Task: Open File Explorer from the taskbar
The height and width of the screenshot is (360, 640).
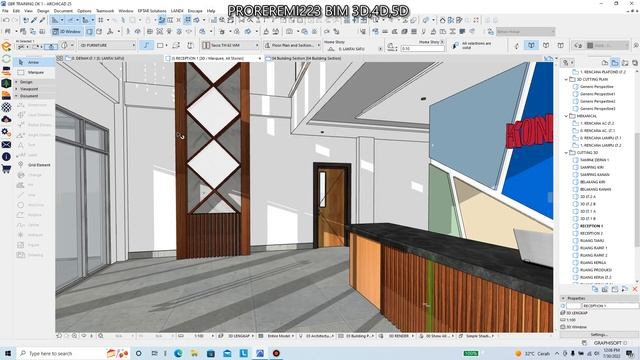Action: click(x=195, y=353)
